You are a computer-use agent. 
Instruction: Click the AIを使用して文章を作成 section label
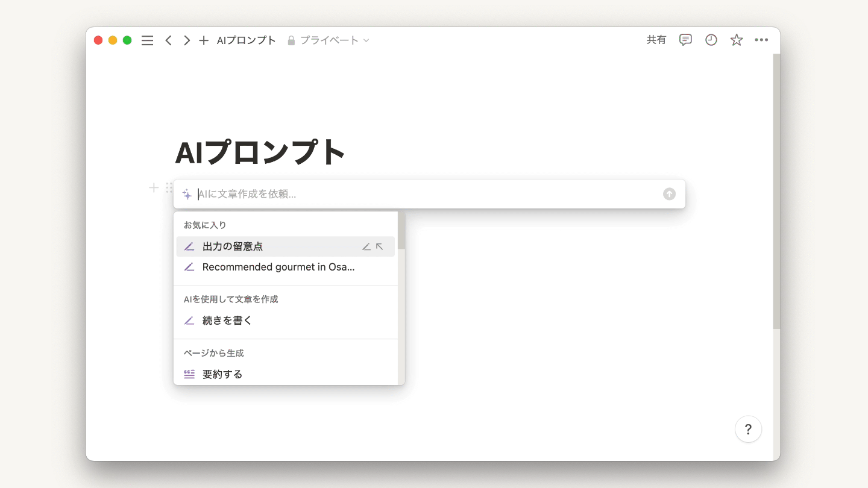pos(231,299)
